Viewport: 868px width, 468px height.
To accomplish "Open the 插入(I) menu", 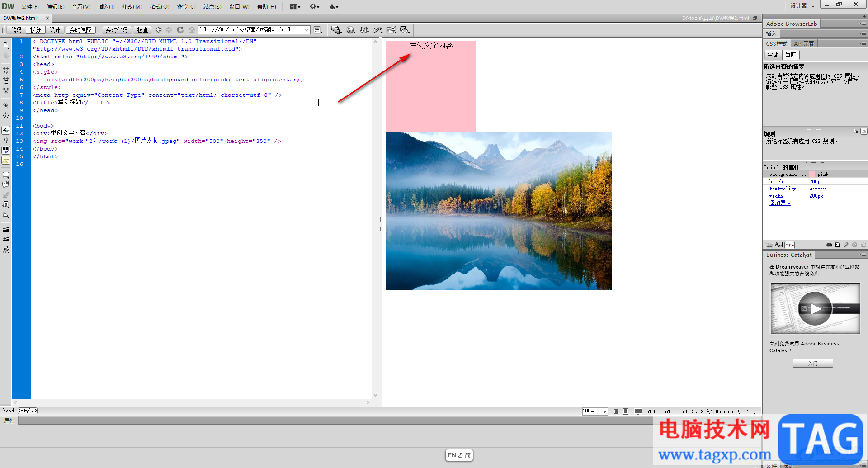I will click(106, 7).
